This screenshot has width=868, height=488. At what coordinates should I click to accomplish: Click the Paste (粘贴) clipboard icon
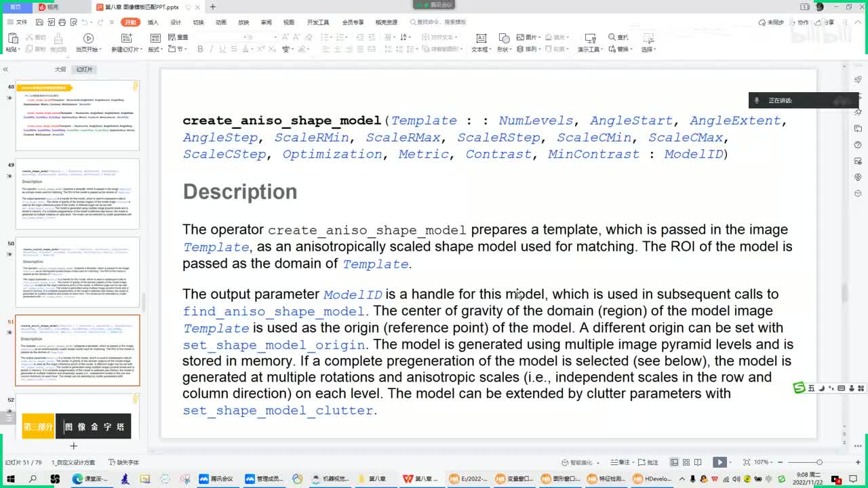(x=12, y=39)
